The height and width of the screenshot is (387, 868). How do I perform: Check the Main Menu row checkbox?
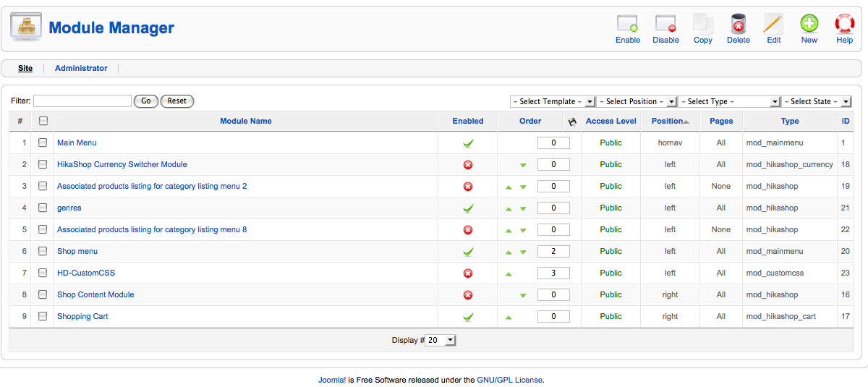pos(43,143)
